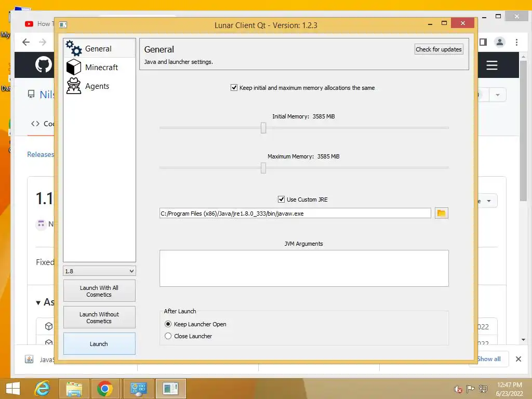532x399 pixels.
Task: Click the Initial Memory slider handle
Action: (x=263, y=128)
